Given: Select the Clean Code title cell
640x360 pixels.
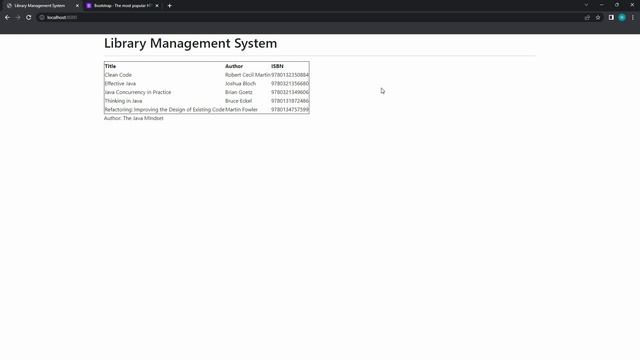Looking at the screenshot, I should [118, 75].
